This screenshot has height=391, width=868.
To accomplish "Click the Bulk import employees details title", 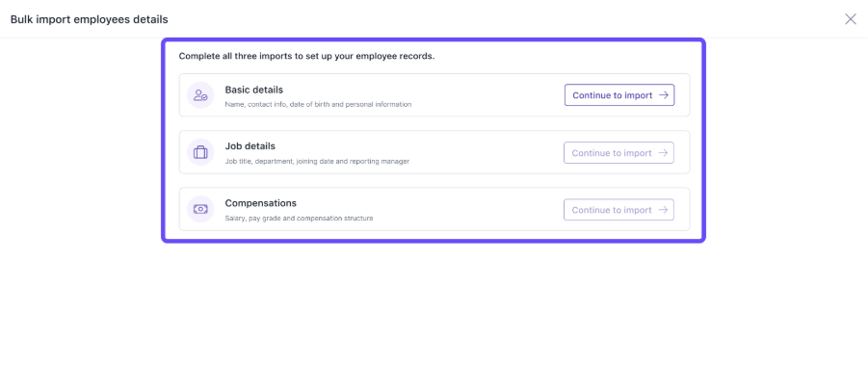I will [90, 19].
